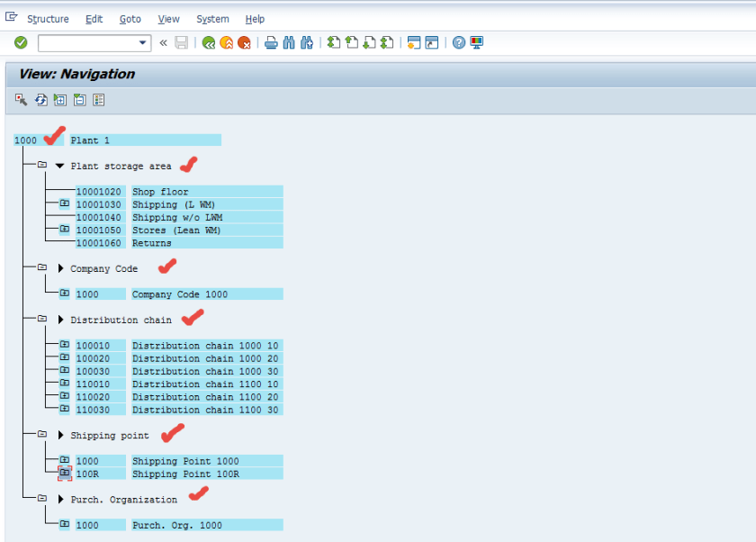This screenshot has height=542, width=756.
Task: Select Distribution chain 1100 20 row
Action: tap(179, 397)
